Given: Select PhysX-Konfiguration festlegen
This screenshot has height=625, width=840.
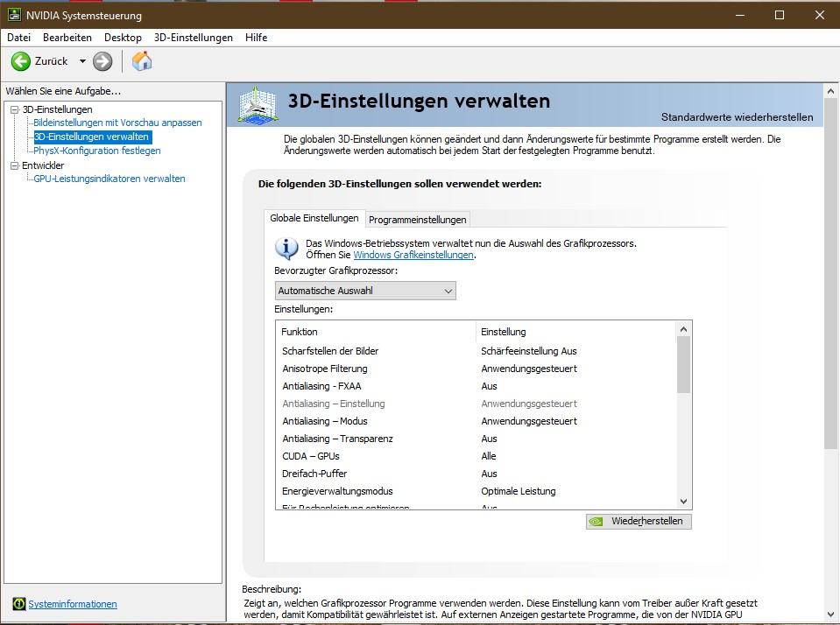Looking at the screenshot, I should pos(97,151).
